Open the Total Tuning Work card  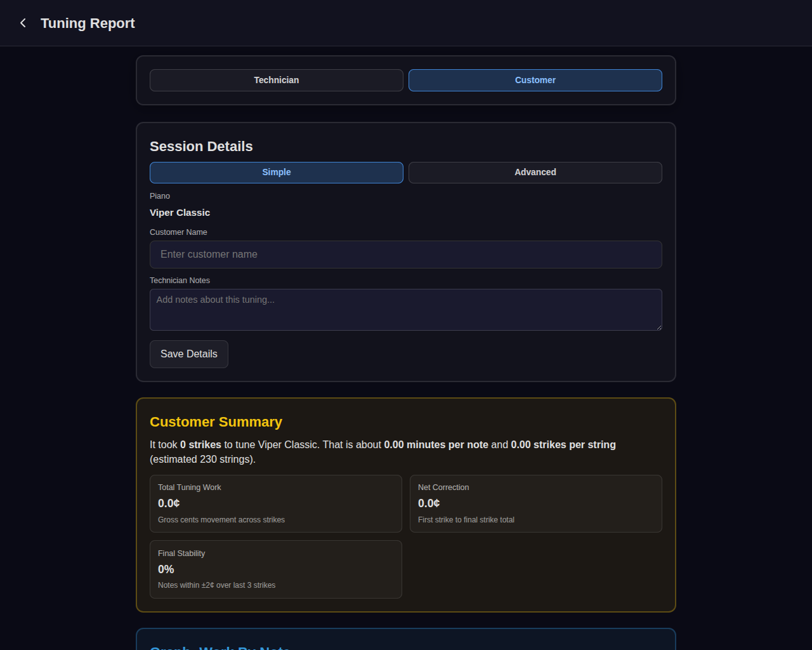tap(275, 503)
